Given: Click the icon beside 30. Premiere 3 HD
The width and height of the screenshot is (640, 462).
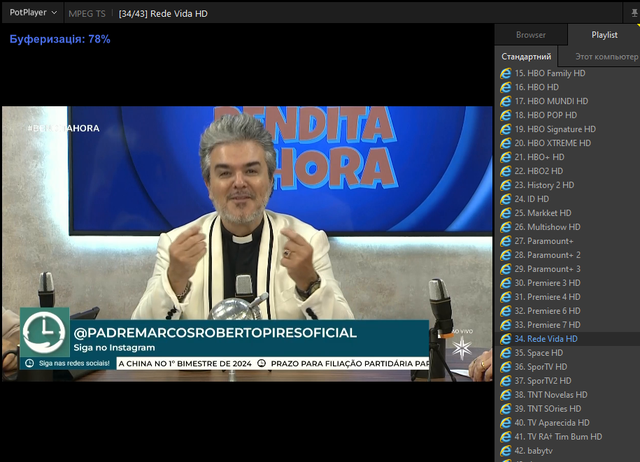Looking at the screenshot, I should [505, 283].
